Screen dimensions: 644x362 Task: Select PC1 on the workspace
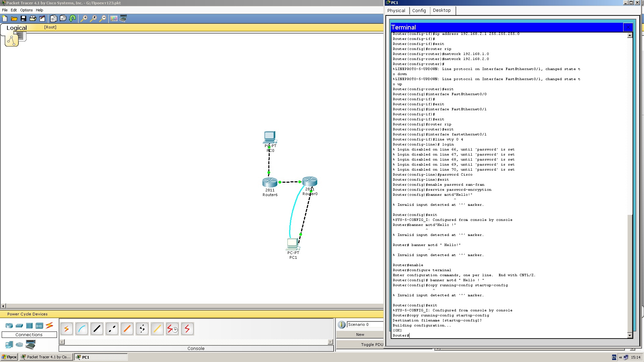[x=293, y=244]
